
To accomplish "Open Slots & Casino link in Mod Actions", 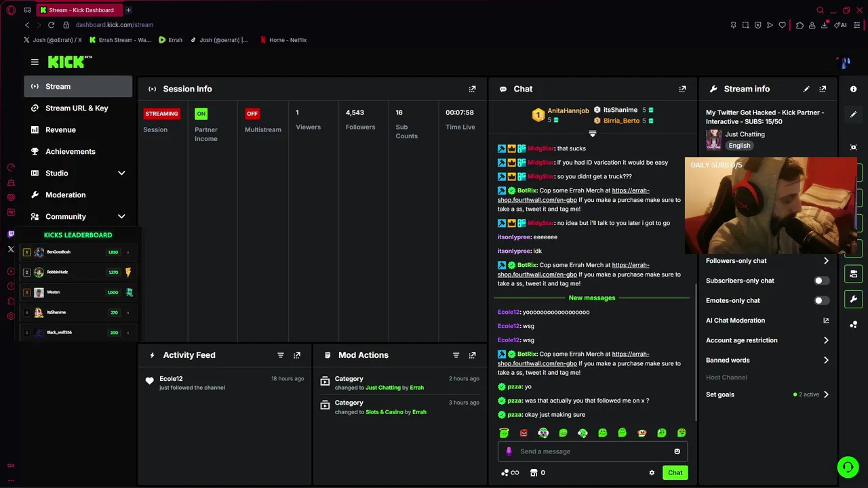I will pyautogui.click(x=384, y=412).
